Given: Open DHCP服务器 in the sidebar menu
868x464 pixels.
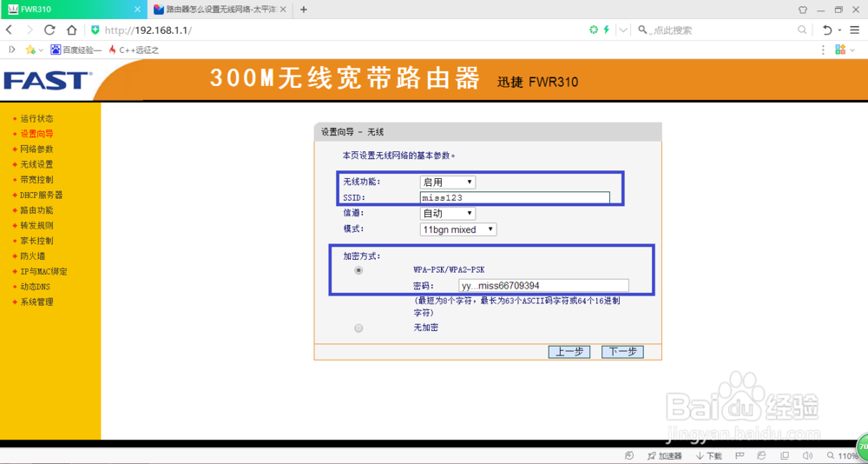Looking at the screenshot, I should click(x=42, y=196).
